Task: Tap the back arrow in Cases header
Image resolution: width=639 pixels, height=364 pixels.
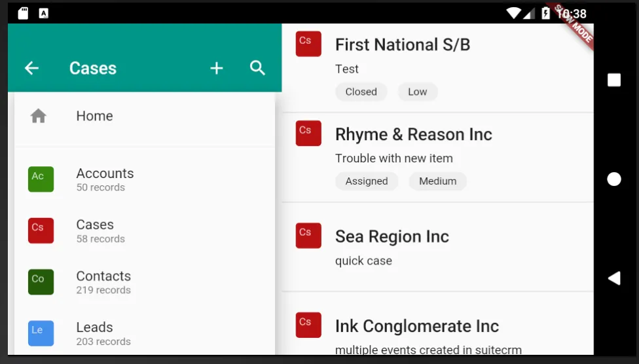Action: pos(31,68)
